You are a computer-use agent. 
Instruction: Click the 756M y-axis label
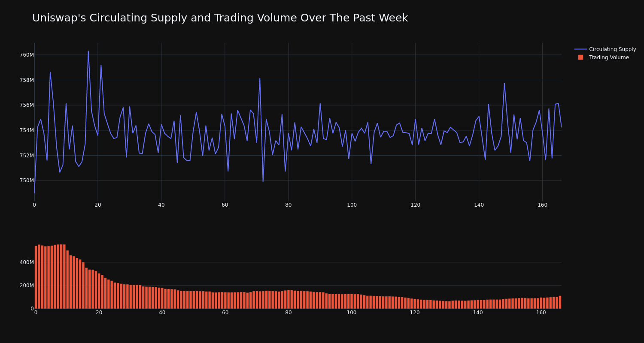coord(27,105)
